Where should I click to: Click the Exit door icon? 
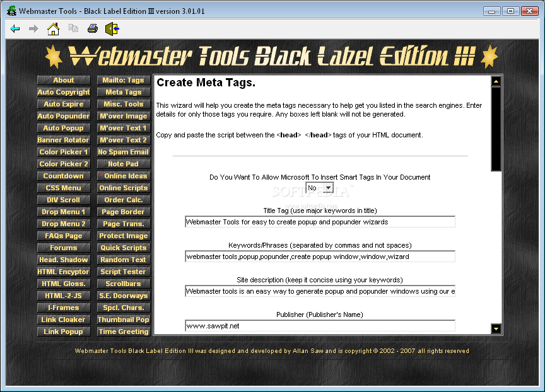coord(112,29)
